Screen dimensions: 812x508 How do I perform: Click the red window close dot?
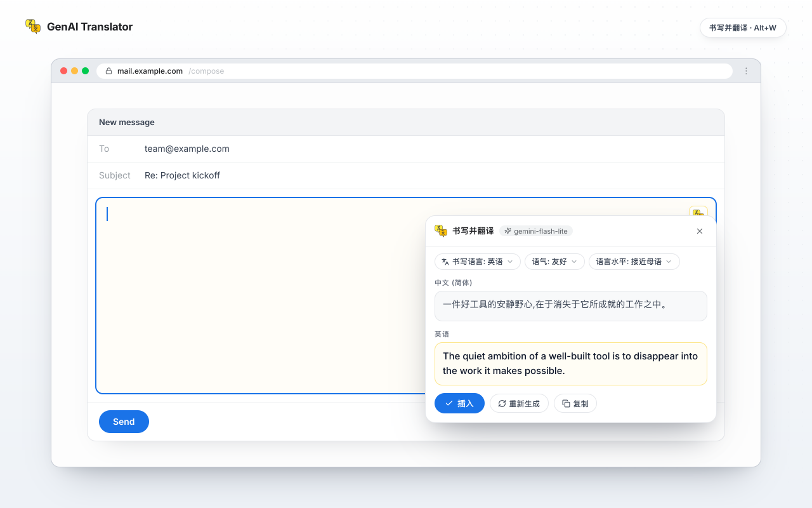tap(63, 71)
